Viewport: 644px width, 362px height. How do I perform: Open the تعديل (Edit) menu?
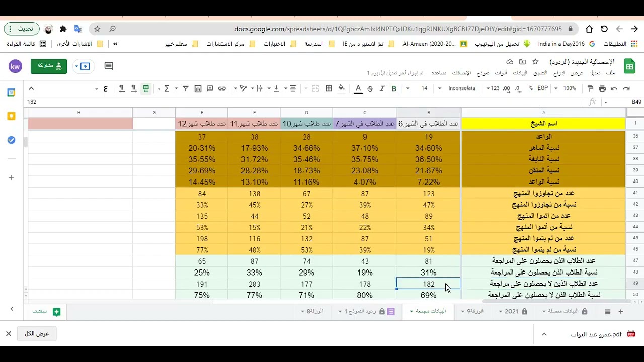pos(595,73)
